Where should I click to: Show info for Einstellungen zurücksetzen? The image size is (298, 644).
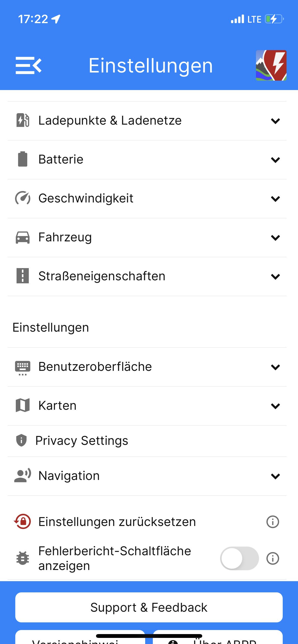pyautogui.click(x=273, y=522)
